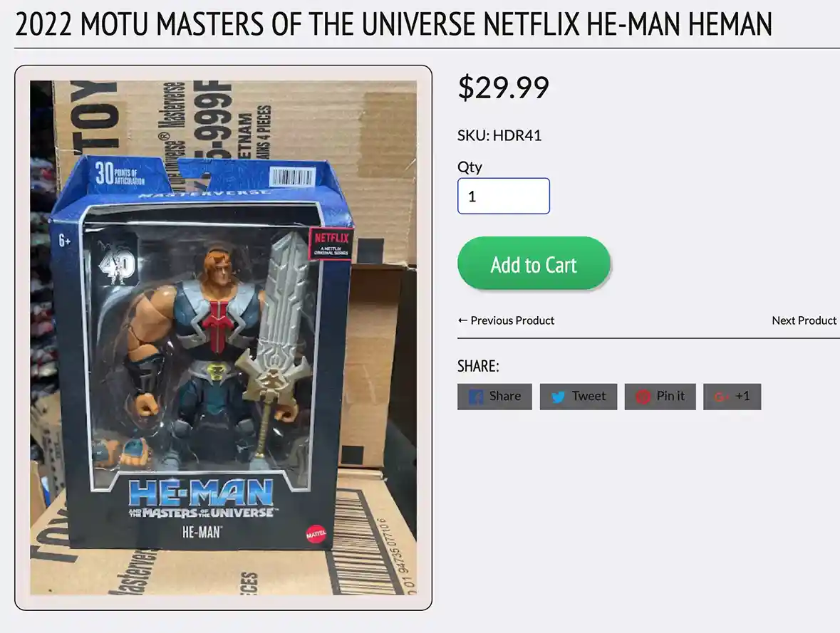Click the Facebook logo icon
The height and width of the screenshot is (633, 840).
(476, 397)
